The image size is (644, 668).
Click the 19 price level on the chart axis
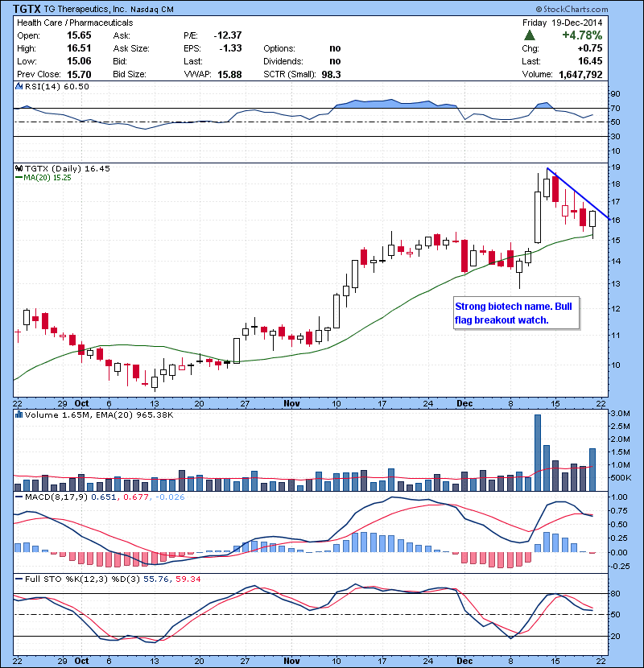(x=616, y=167)
